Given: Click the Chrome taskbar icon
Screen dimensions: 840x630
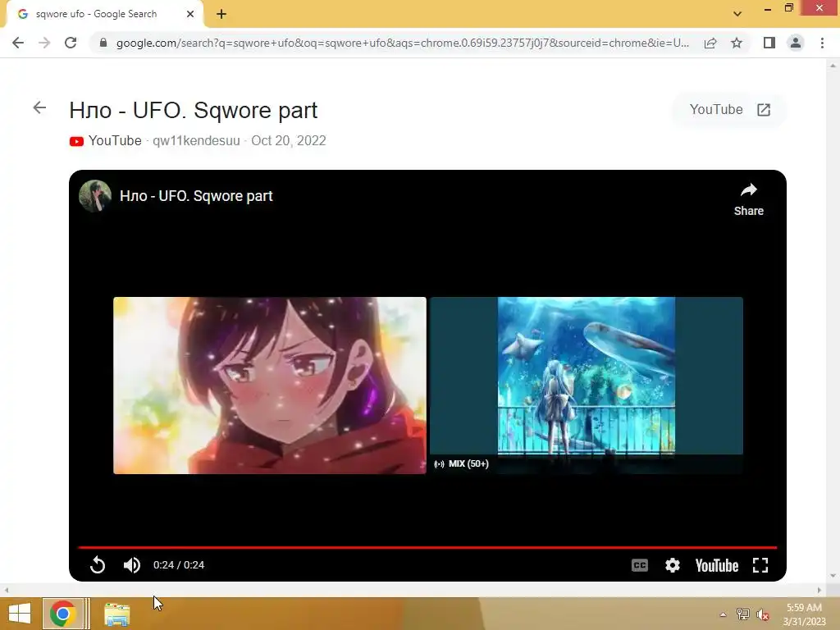Looking at the screenshot, I should [63, 614].
